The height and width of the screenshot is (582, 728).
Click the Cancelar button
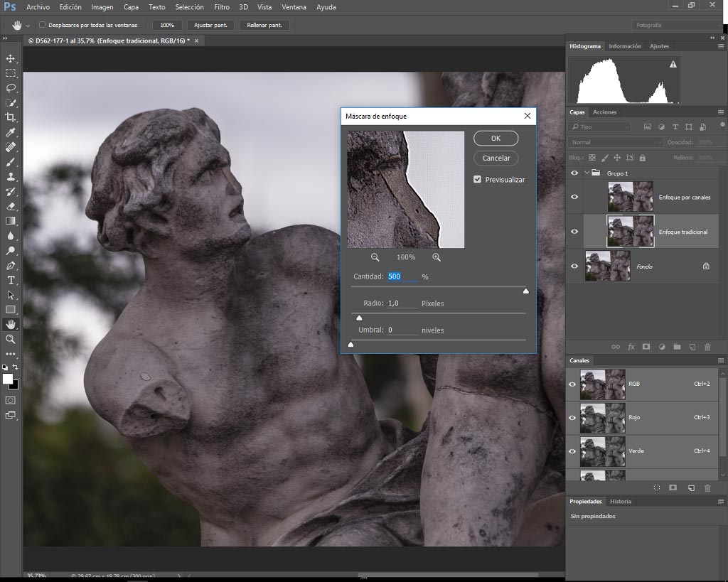click(496, 158)
